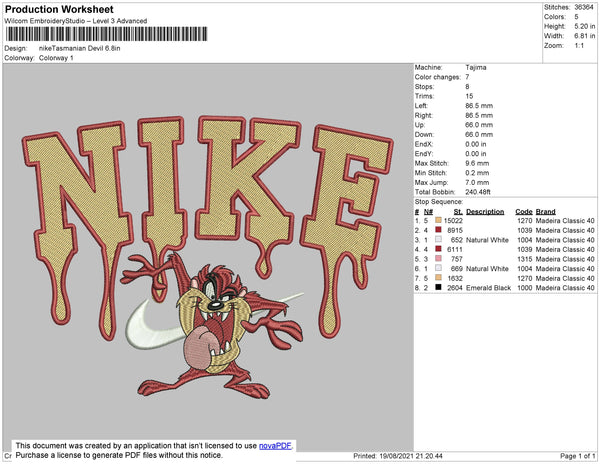Click the embroidery design preview image
The width and height of the screenshot is (600, 464).
click(208, 257)
